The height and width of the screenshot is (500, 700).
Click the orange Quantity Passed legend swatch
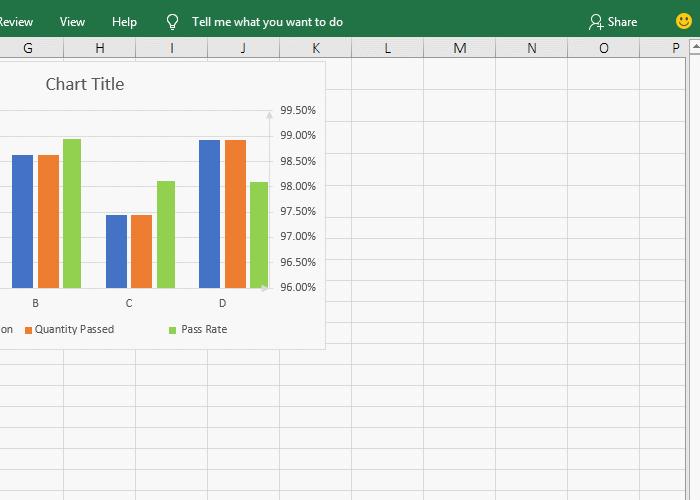pos(29,330)
